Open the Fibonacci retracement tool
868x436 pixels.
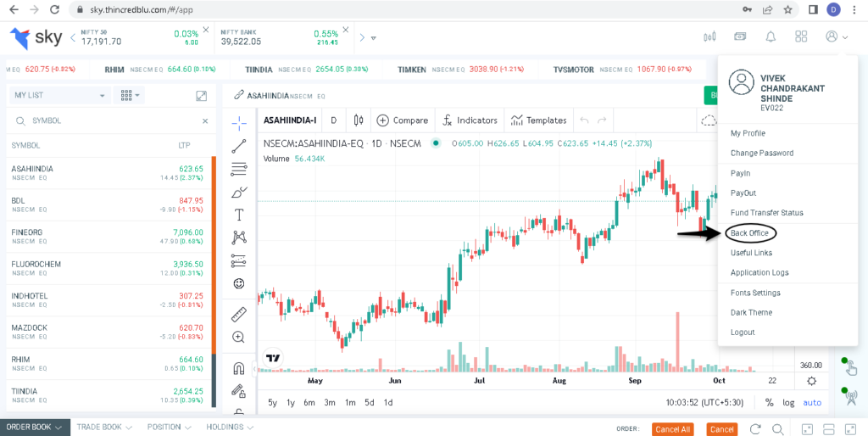click(239, 169)
